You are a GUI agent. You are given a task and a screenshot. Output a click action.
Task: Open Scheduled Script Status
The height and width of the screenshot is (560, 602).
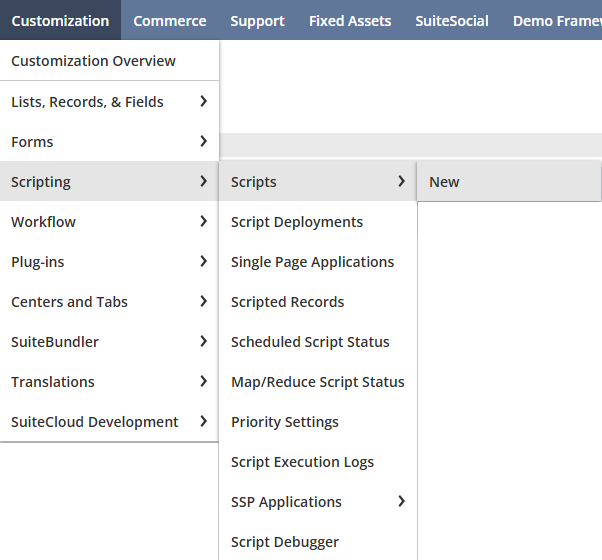[318, 342]
